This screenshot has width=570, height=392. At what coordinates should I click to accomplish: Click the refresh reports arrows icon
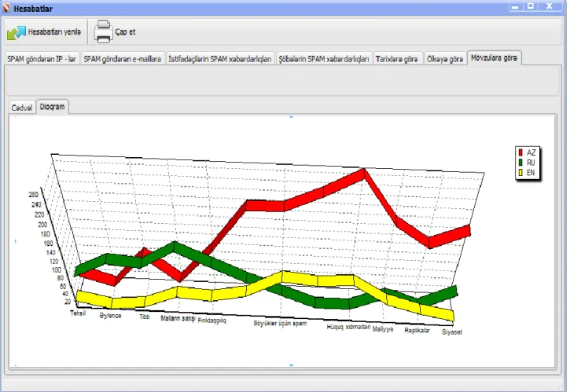(x=16, y=32)
